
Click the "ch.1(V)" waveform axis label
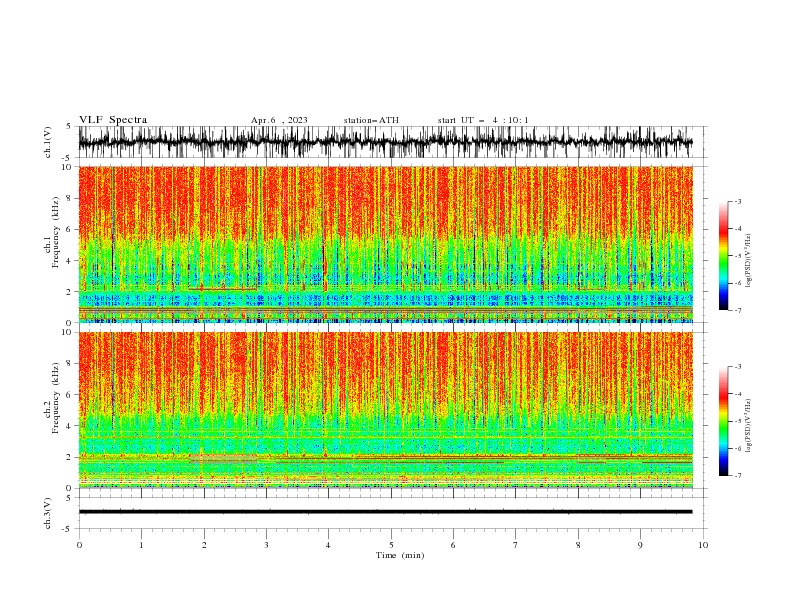coord(48,142)
